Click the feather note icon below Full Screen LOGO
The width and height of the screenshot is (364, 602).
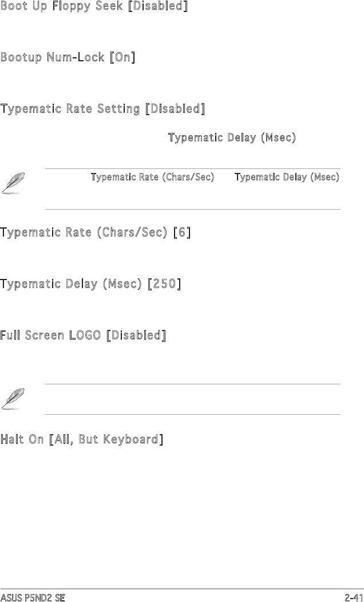click(10, 399)
